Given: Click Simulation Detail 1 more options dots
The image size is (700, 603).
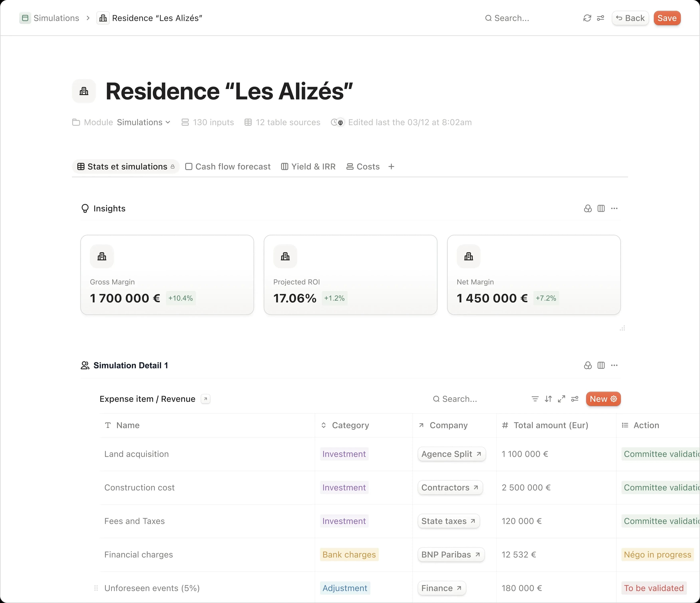Looking at the screenshot, I should 614,365.
